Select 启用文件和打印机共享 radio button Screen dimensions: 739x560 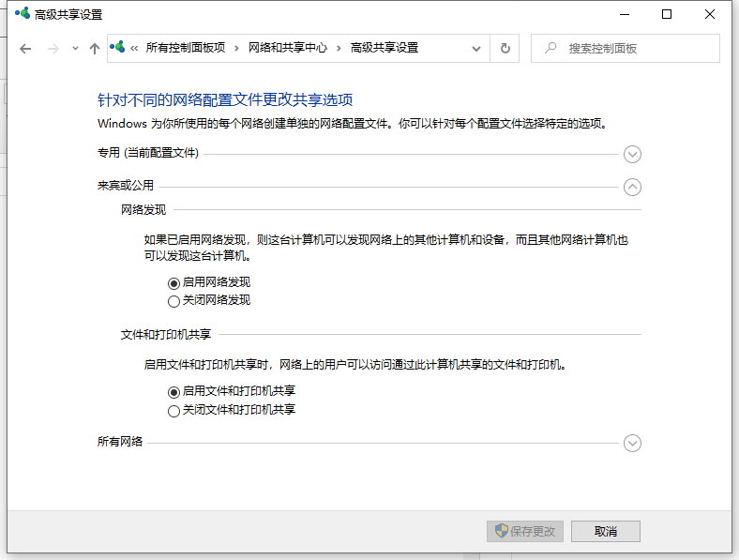coord(173,392)
